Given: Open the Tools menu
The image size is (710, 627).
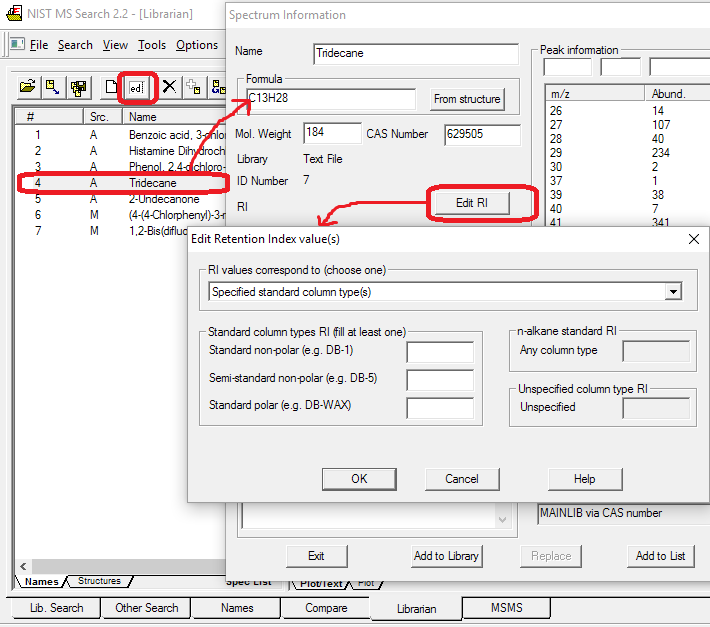Looking at the screenshot, I should 152,45.
